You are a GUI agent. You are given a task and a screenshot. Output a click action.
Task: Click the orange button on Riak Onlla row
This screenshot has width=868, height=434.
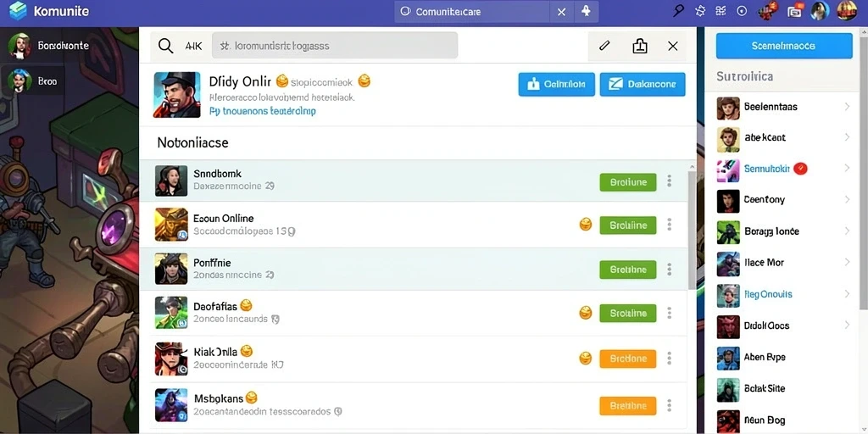[x=628, y=359]
